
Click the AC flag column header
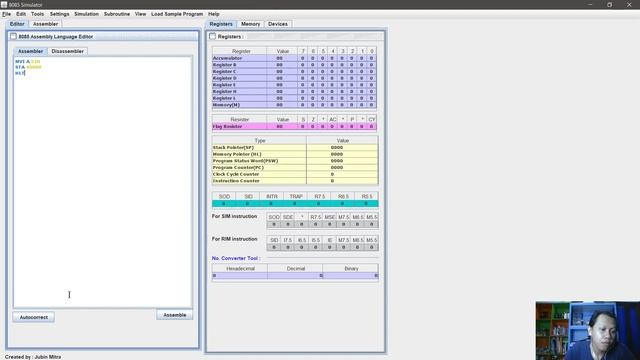click(333, 120)
